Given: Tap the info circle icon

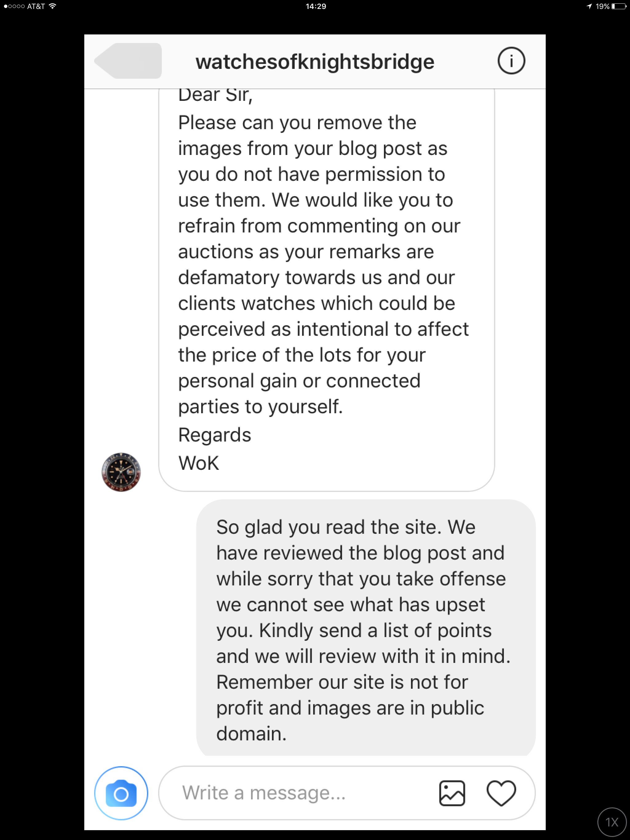Looking at the screenshot, I should [511, 61].
